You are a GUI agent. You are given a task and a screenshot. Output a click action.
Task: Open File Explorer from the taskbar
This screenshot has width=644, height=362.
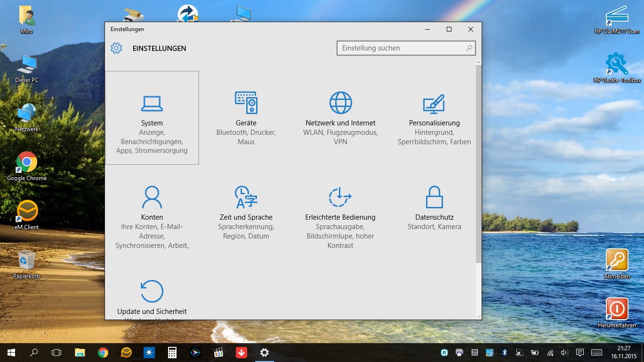click(80, 353)
